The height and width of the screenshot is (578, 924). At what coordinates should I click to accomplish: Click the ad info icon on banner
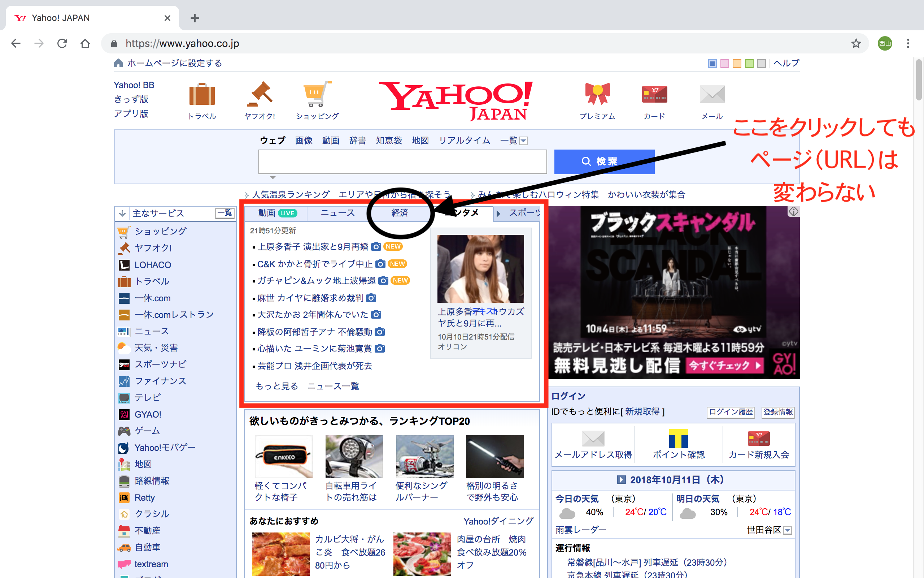click(793, 211)
